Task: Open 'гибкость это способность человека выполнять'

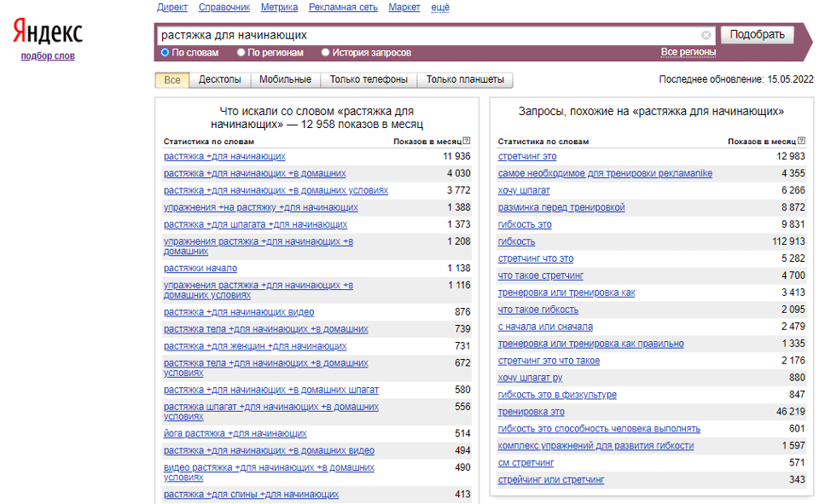Action: (x=600, y=429)
